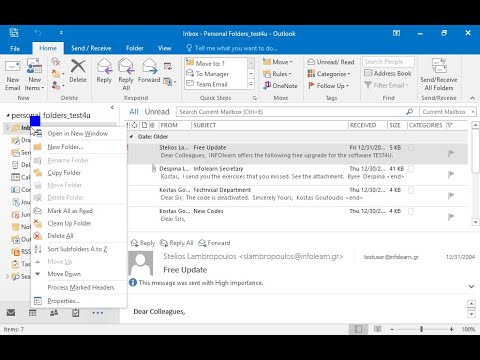
Task: Click the Forward ribbon icon
Action: [x=149, y=66]
